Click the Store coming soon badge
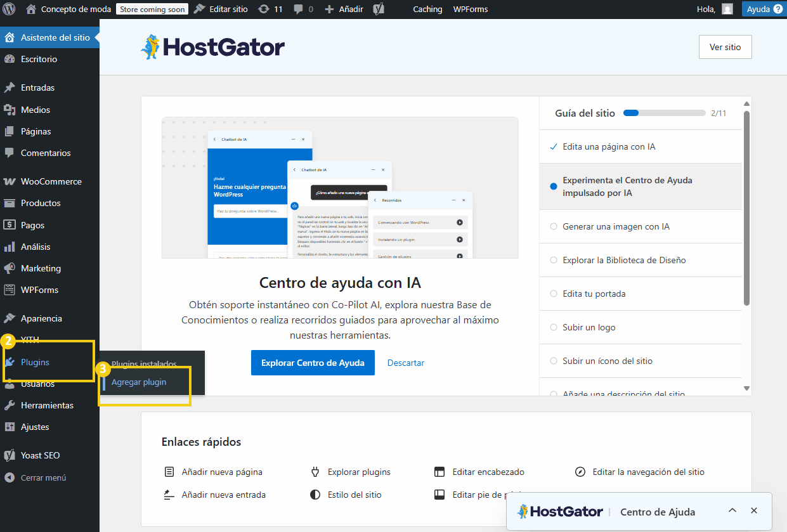Screen dimensions: 787x532 click(152, 10)
